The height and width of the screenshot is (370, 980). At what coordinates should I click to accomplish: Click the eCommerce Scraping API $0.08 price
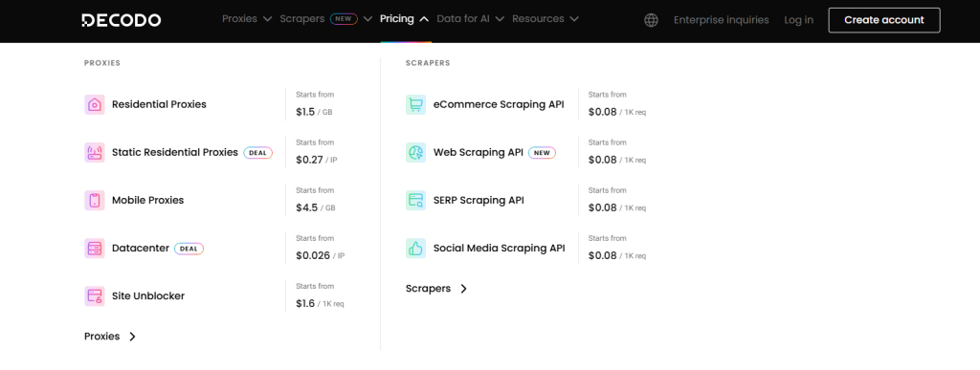617,112
